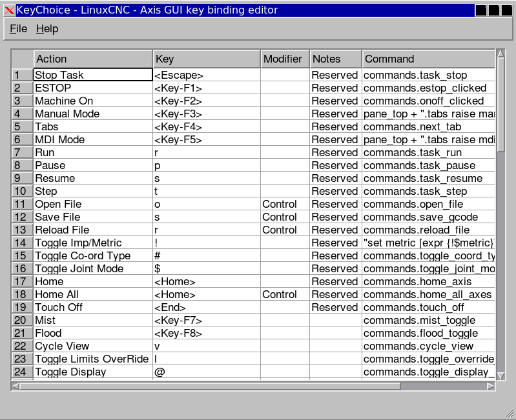Click the horizontal scrollbar thumb
The width and height of the screenshot is (516, 420).
(210, 386)
